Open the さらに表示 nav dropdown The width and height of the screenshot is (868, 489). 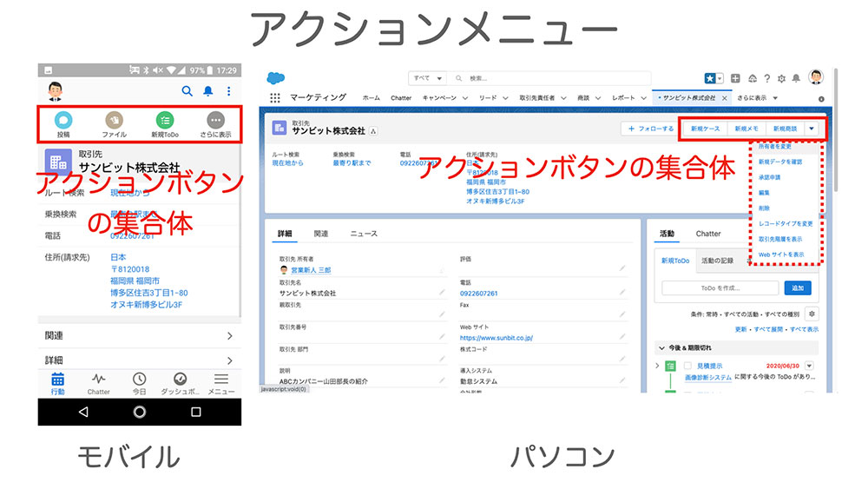757,98
